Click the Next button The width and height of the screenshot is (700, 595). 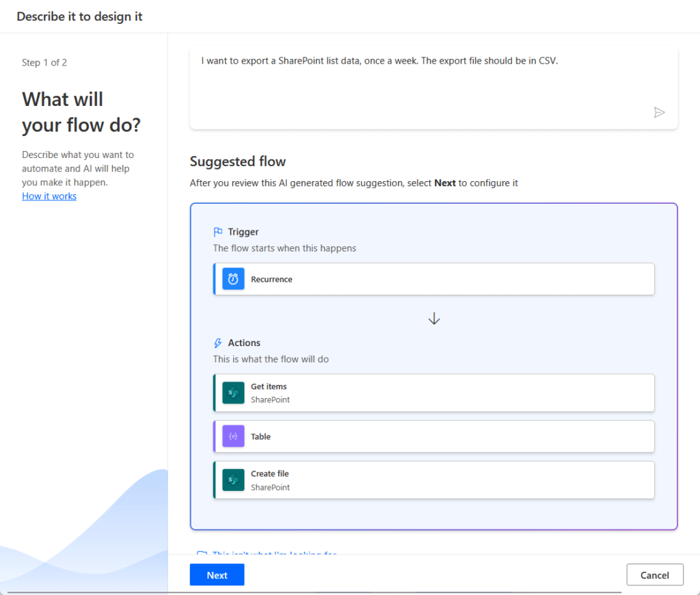coord(217,575)
